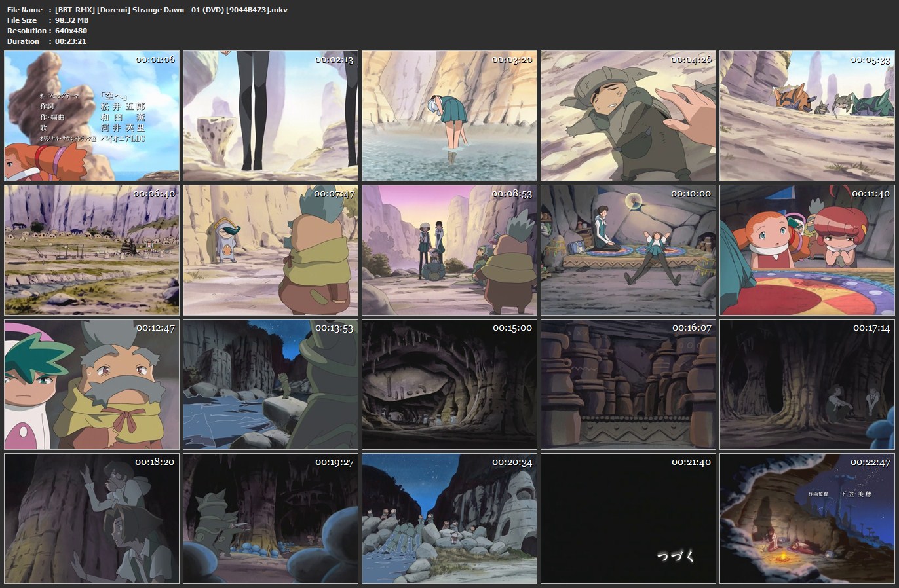Select the frame at 00:08:53
This screenshot has width=899, height=588.
pyautogui.click(x=449, y=250)
